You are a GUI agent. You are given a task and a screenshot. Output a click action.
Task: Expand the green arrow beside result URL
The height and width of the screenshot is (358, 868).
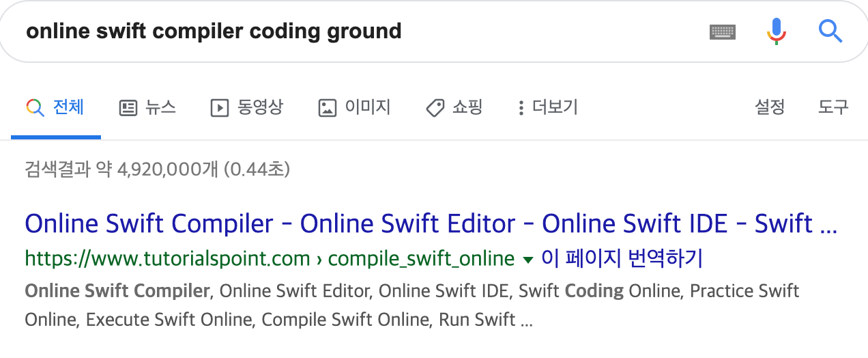(527, 260)
